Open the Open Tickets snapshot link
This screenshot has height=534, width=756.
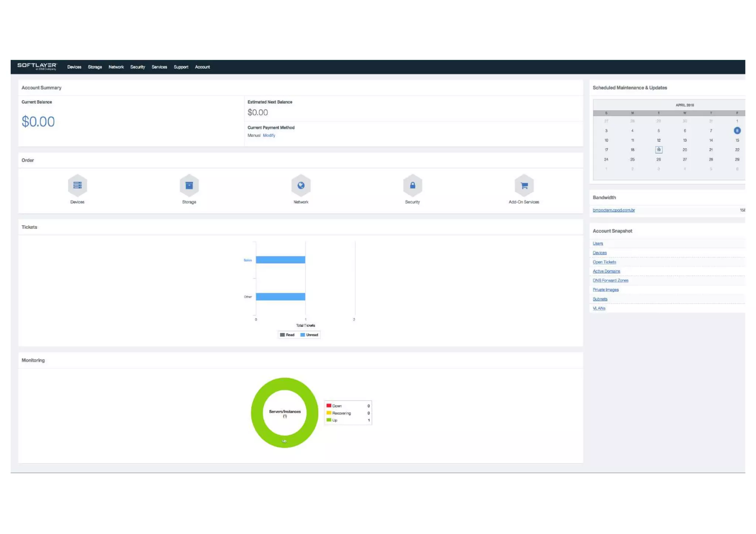point(604,262)
